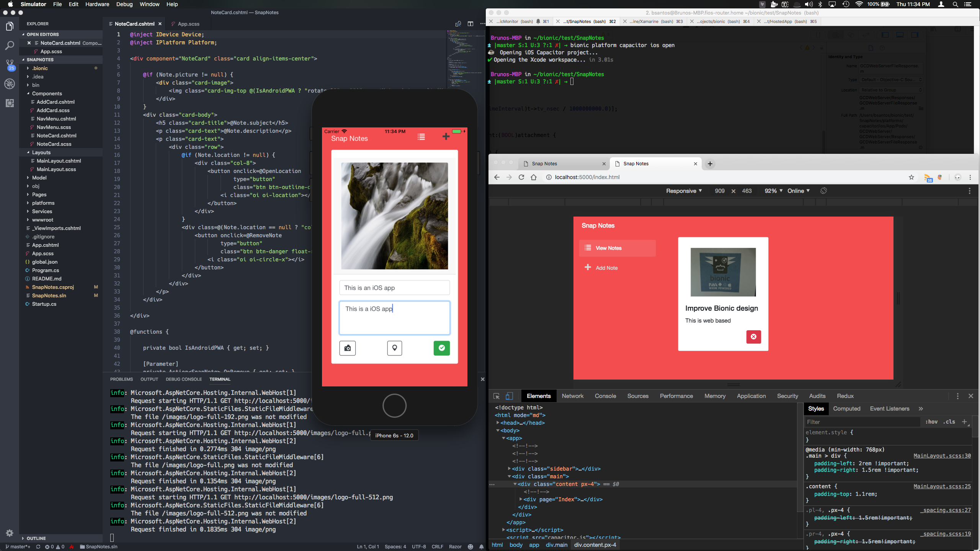The image size is (980, 551).
Task: Switch to the Elements tab in DevTools
Action: pos(539,396)
